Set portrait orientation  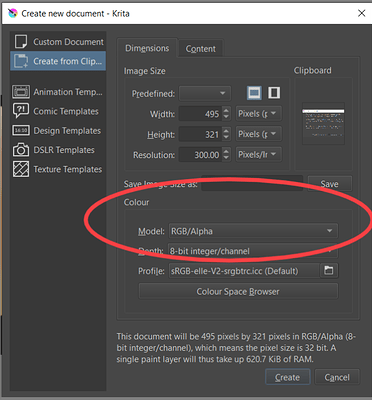pos(274,93)
